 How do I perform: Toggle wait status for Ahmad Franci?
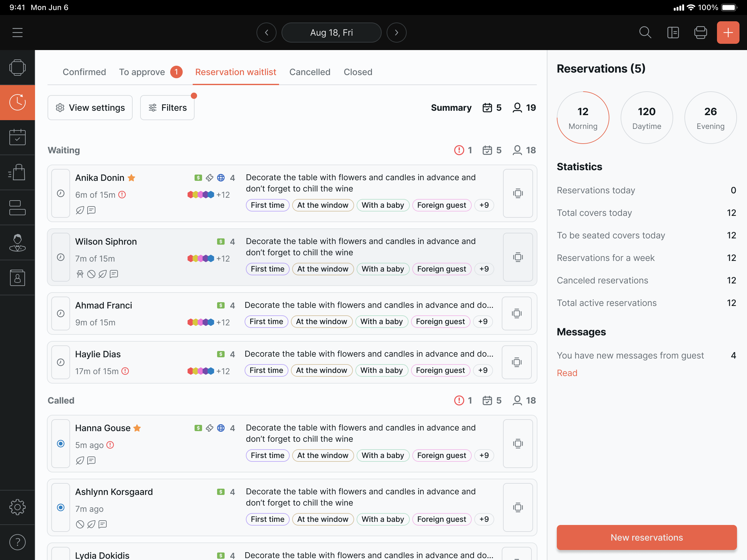pos(61,313)
